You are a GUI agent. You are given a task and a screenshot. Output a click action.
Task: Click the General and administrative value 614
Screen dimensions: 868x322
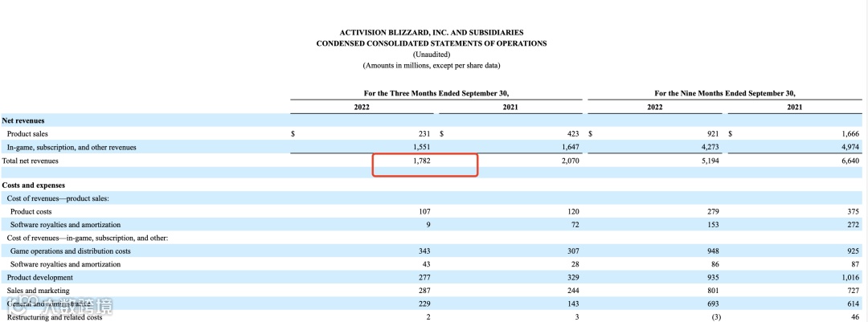[853, 304]
